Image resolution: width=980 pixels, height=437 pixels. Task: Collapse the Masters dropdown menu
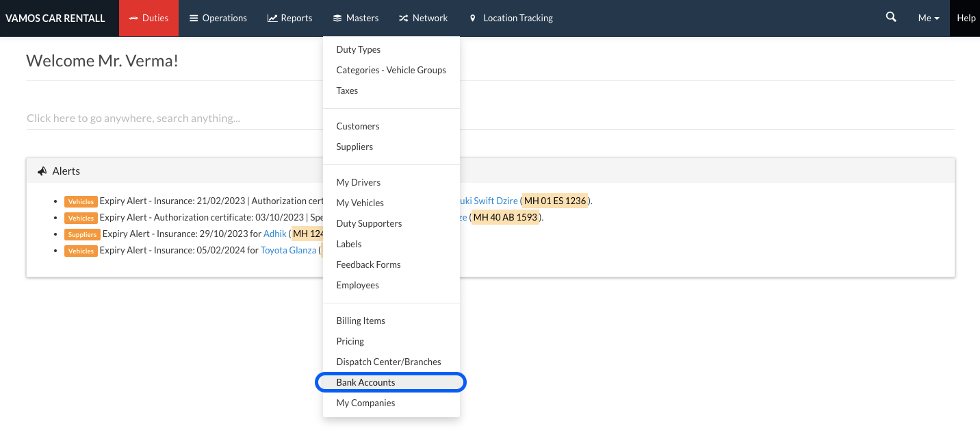tap(355, 18)
